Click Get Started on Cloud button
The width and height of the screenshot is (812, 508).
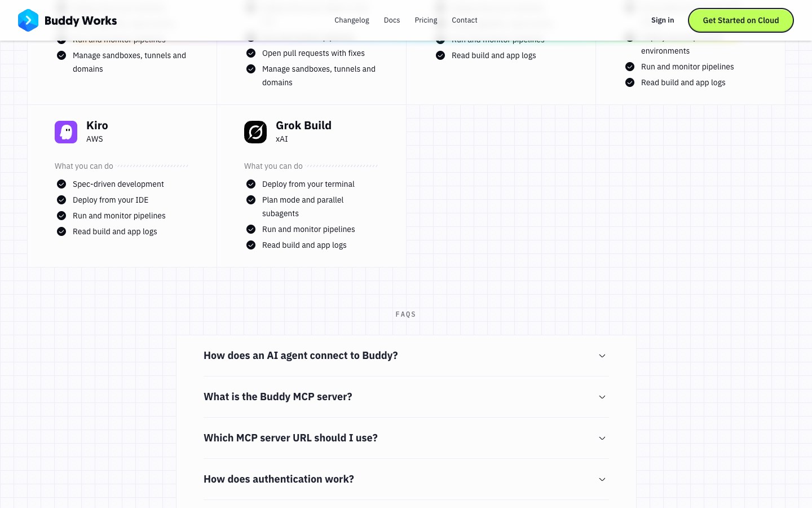pos(741,20)
